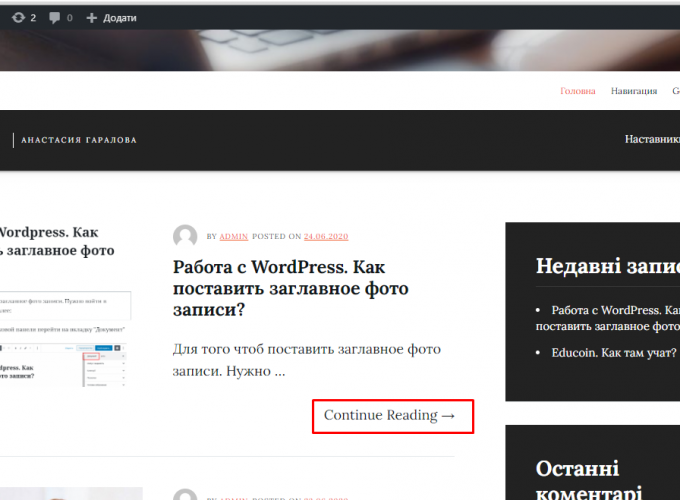Open the Головна menu item
The height and width of the screenshot is (500, 680).
click(577, 91)
